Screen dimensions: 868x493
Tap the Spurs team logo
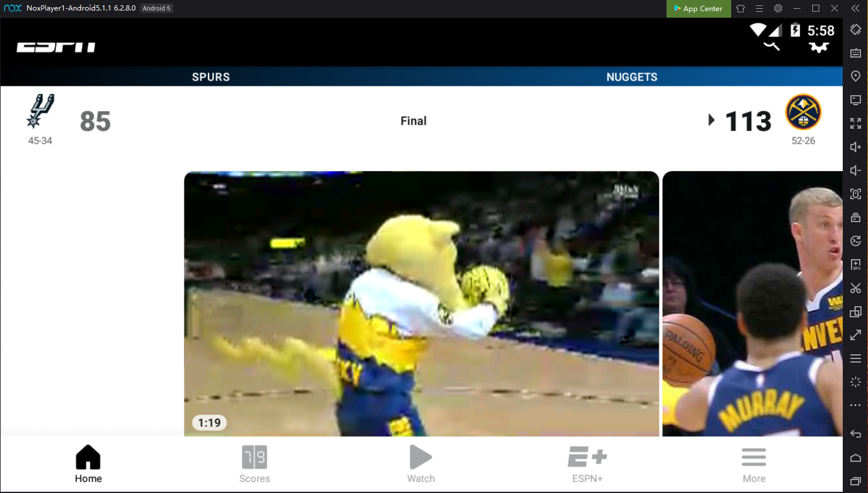[40, 111]
